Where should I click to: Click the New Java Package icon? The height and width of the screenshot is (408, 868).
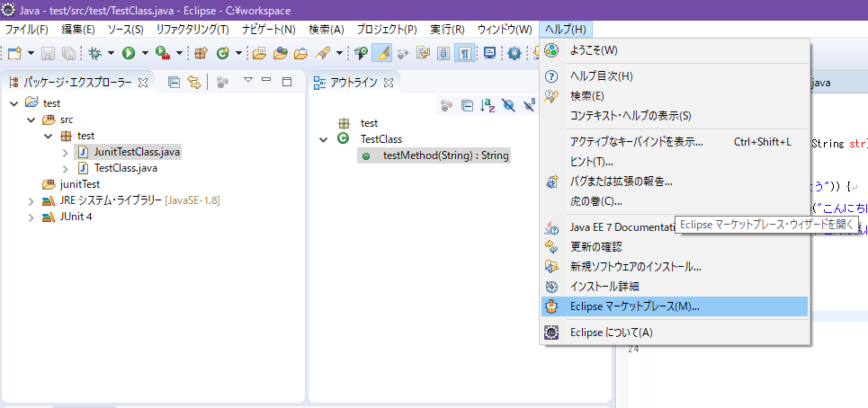pos(201,53)
